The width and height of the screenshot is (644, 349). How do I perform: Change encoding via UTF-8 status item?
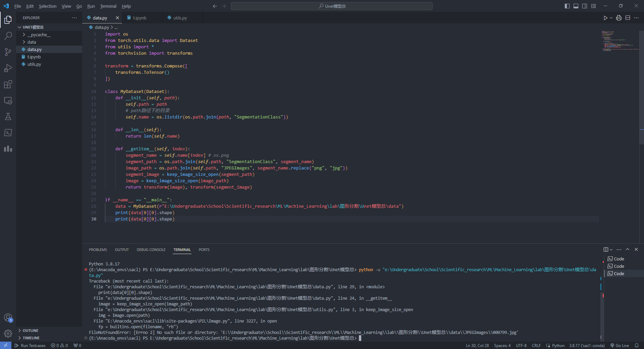[x=521, y=345]
